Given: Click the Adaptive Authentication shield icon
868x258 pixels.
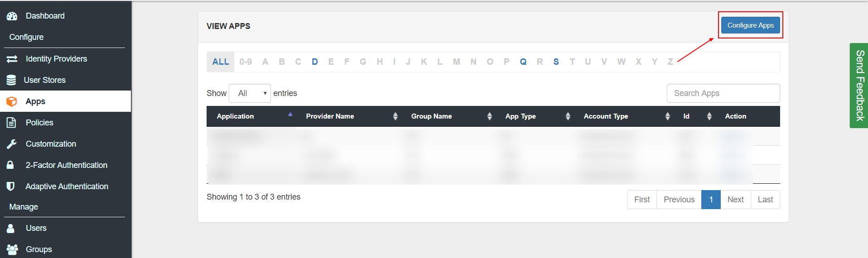Looking at the screenshot, I should (x=10, y=186).
